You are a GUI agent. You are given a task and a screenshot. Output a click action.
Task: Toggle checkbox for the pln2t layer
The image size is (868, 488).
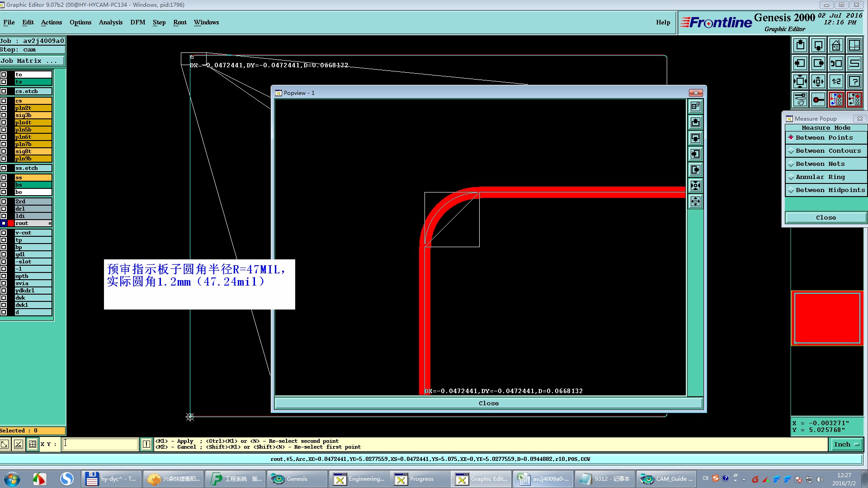4,108
